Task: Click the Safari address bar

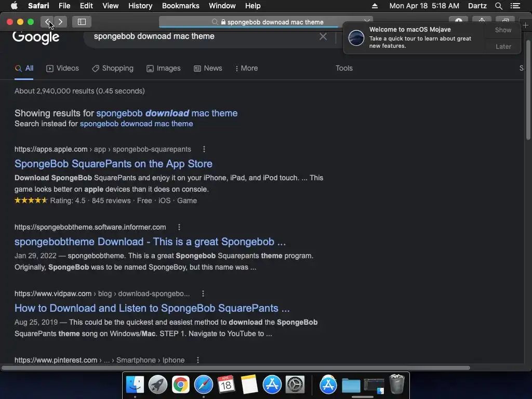Action: [265, 22]
